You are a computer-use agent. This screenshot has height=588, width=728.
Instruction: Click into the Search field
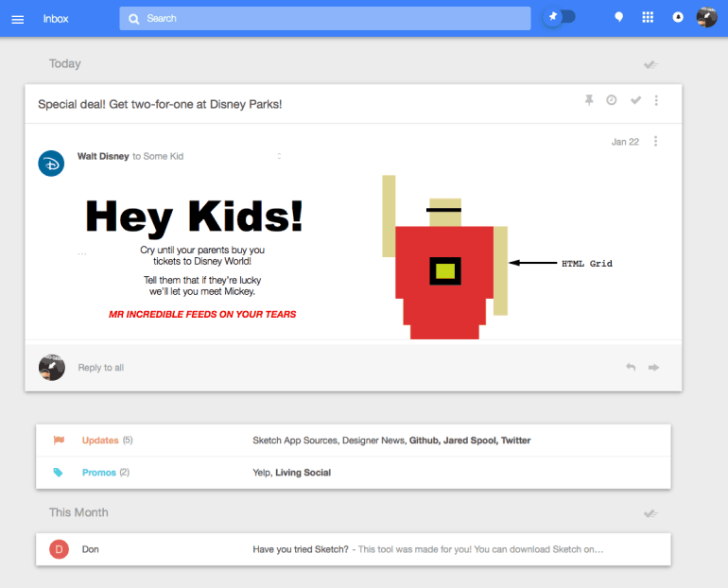[325, 19]
